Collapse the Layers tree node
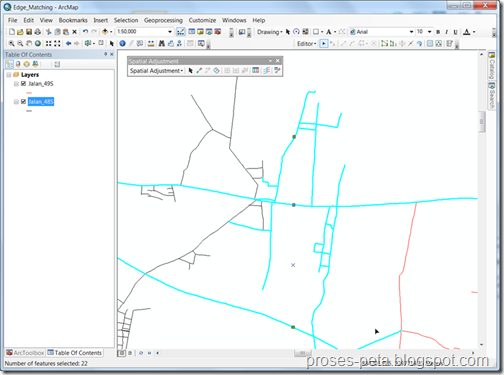504x375 pixels. click(x=9, y=75)
